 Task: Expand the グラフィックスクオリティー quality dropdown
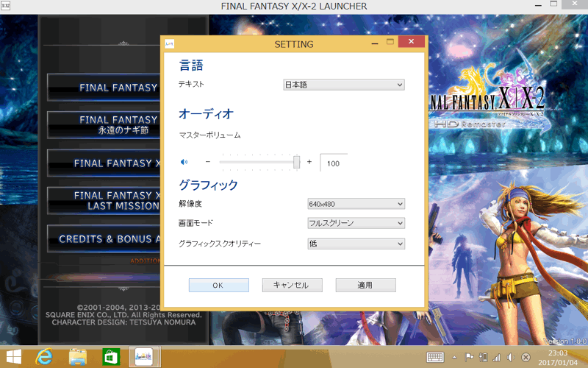coord(356,244)
